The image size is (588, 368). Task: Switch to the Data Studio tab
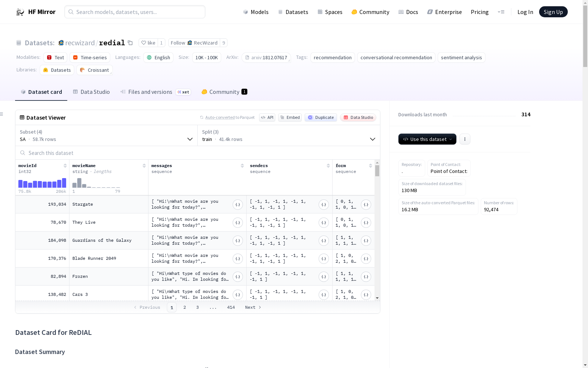(92, 92)
